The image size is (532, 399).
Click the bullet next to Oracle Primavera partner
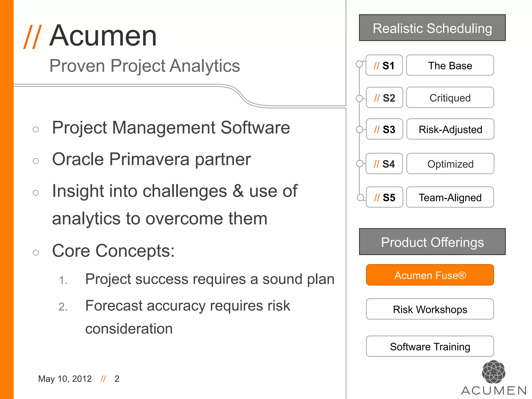point(36,161)
